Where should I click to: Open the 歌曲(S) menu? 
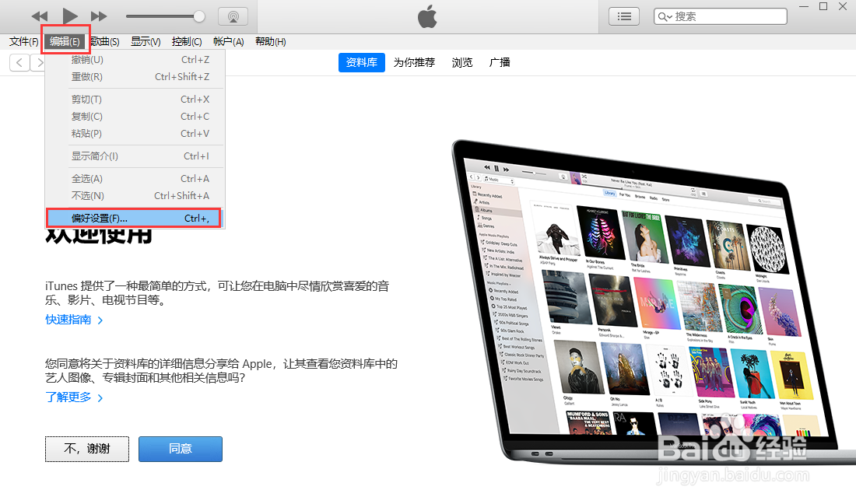[x=105, y=41]
